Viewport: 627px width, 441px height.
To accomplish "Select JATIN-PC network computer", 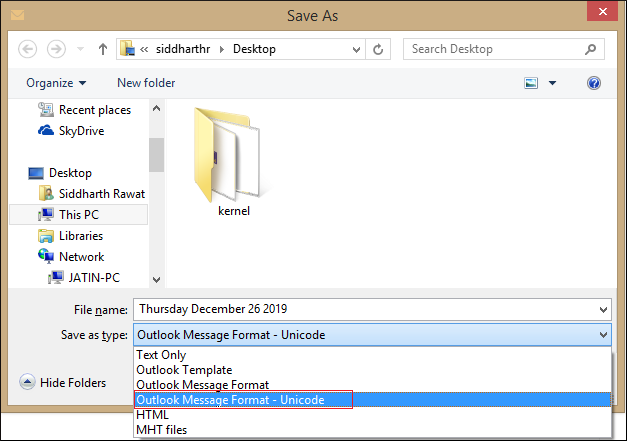I will click(84, 277).
